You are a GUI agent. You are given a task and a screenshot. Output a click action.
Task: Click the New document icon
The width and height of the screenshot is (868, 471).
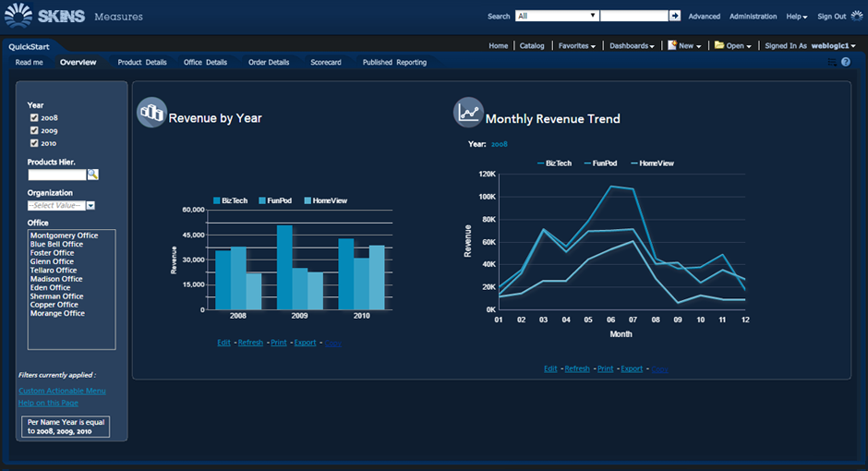(x=671, y=45)
